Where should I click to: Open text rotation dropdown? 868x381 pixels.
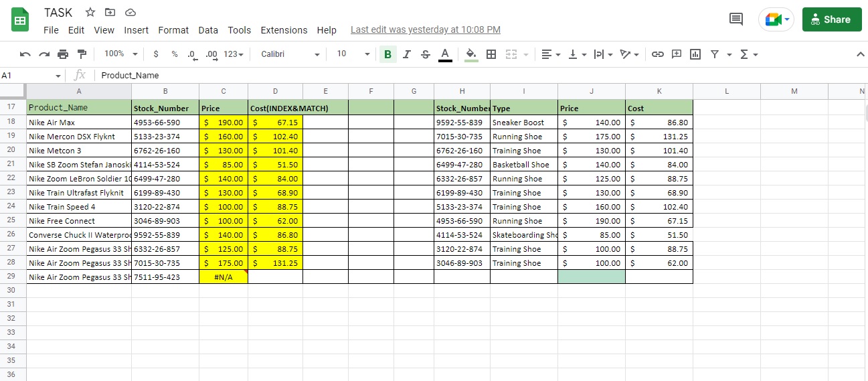pos(629,54)
